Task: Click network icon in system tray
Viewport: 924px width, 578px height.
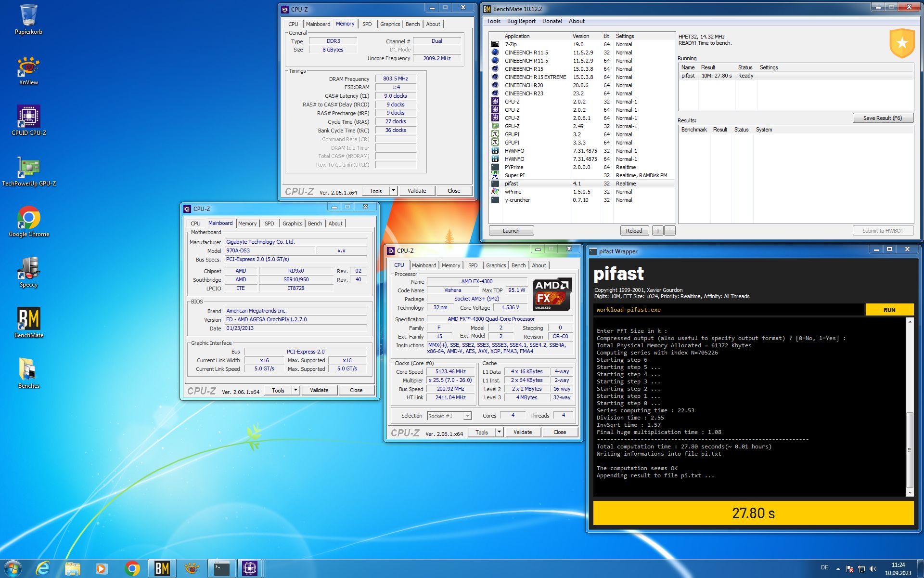Action: pyautogui.click(x=861, y=569)
